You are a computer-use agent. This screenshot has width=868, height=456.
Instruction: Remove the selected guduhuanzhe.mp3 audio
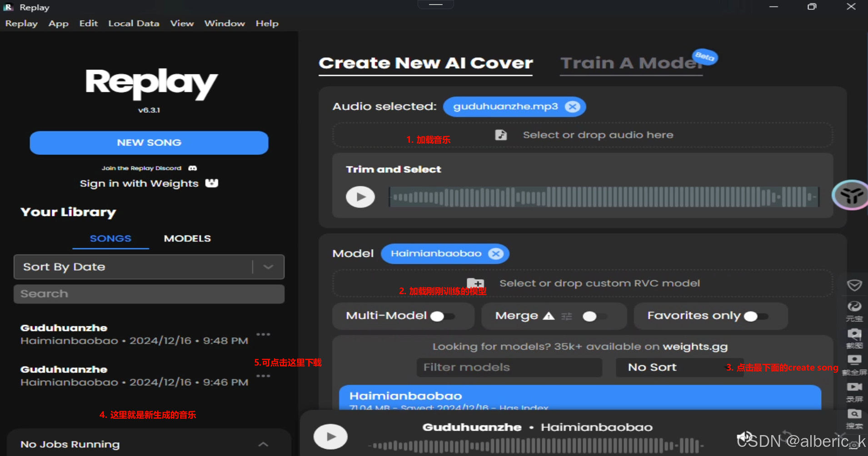572,106
